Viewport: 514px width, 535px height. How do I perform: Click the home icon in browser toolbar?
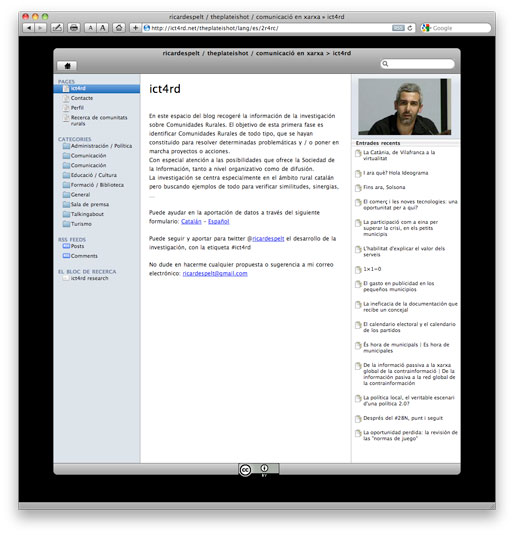point(119,28)
